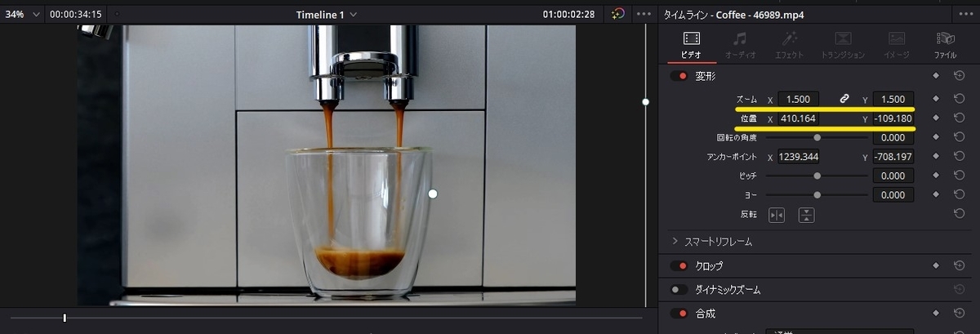Viewport: 980px width, 334px height.
Task: Toggle the 合成 (Composite) section switch
Action: (679, 313)
